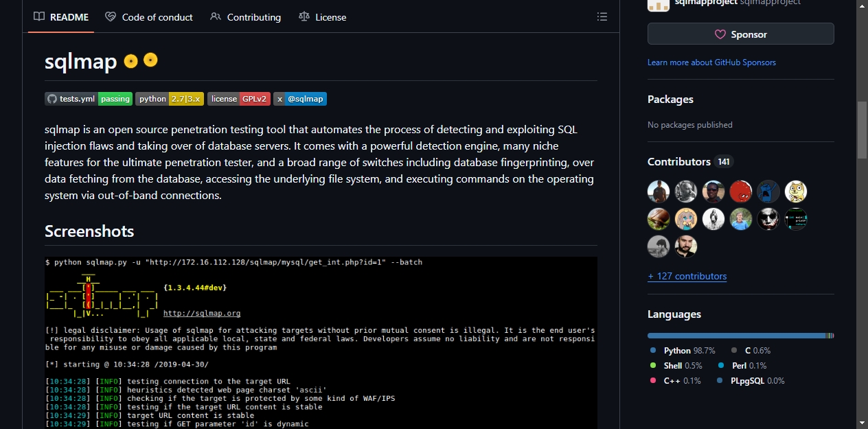The width and height of the screenshot is (868, 429).
Task: Open contributor avatar showing a snail
Action: point(659,219)
